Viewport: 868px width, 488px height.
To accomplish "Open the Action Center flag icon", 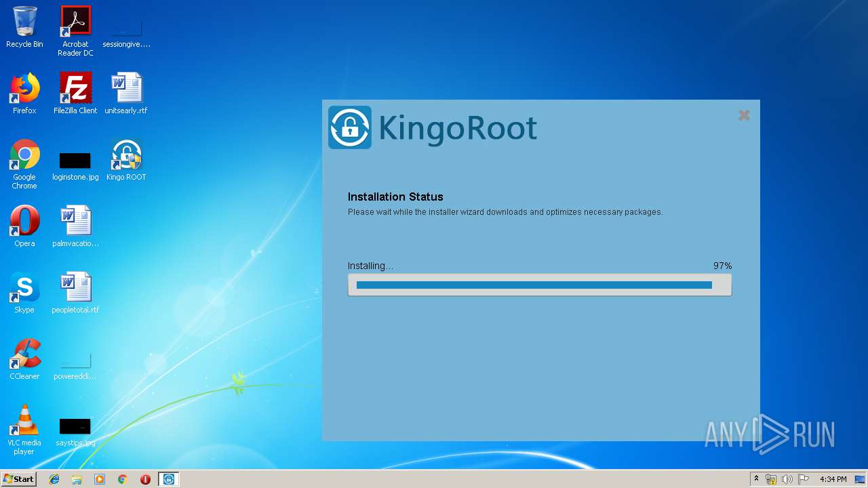I will (804, 479).
